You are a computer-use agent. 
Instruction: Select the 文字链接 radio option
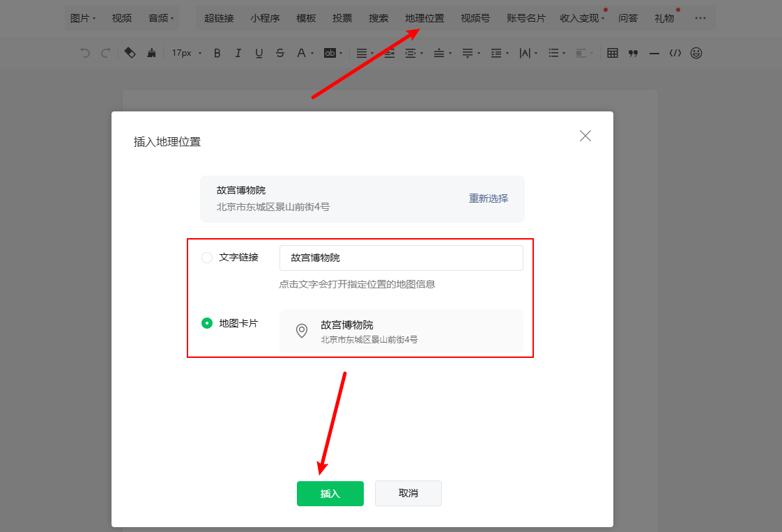[x=206, y=257]
